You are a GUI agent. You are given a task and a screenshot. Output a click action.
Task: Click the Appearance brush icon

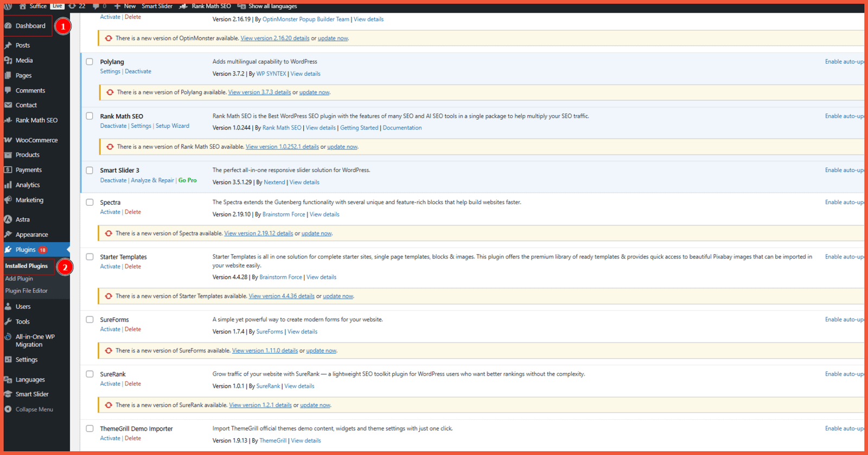click(x=8, y=235)
